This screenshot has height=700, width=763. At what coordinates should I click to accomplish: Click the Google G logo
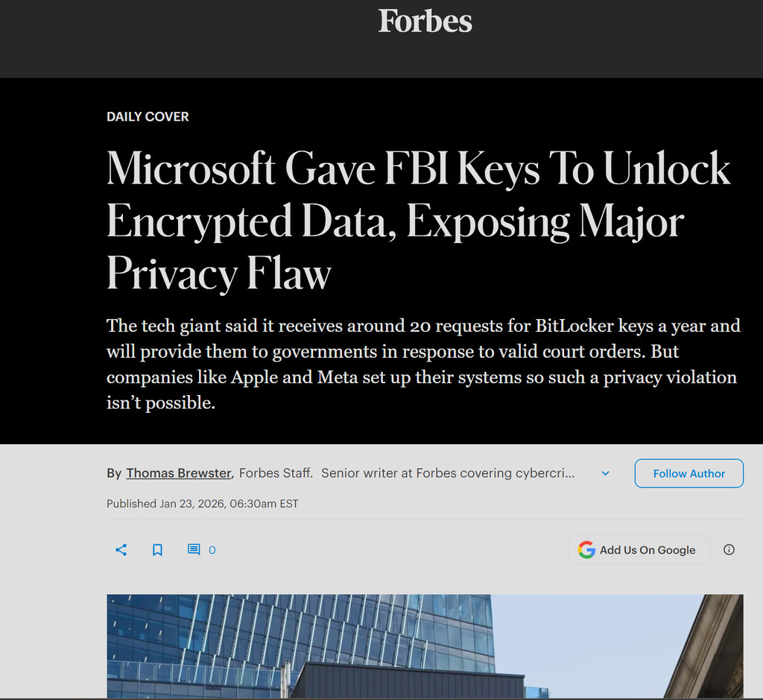(586, 550)
